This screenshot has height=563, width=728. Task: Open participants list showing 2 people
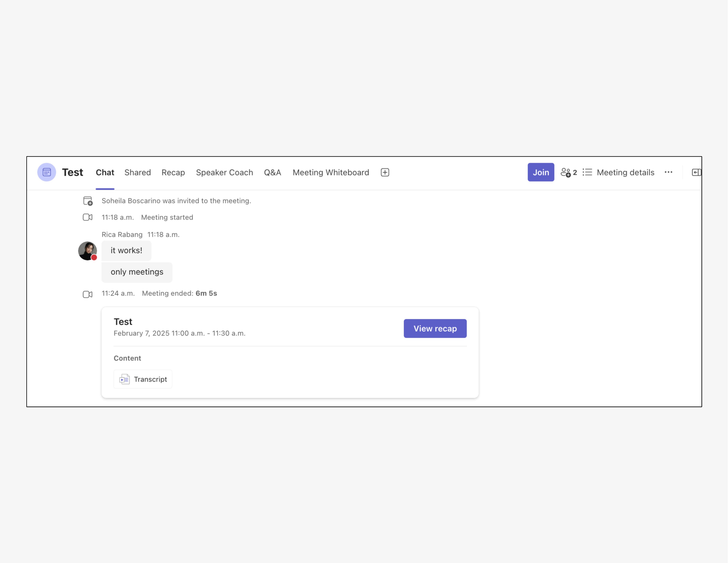tap(568, 172)
